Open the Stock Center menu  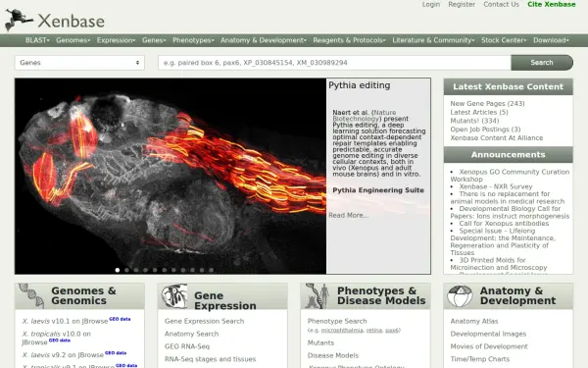pyautogui.click(x=504, y=40)
